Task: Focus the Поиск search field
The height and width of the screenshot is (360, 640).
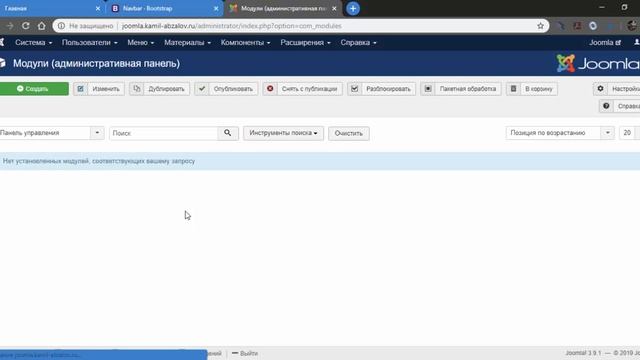Action: coord(164,133)
